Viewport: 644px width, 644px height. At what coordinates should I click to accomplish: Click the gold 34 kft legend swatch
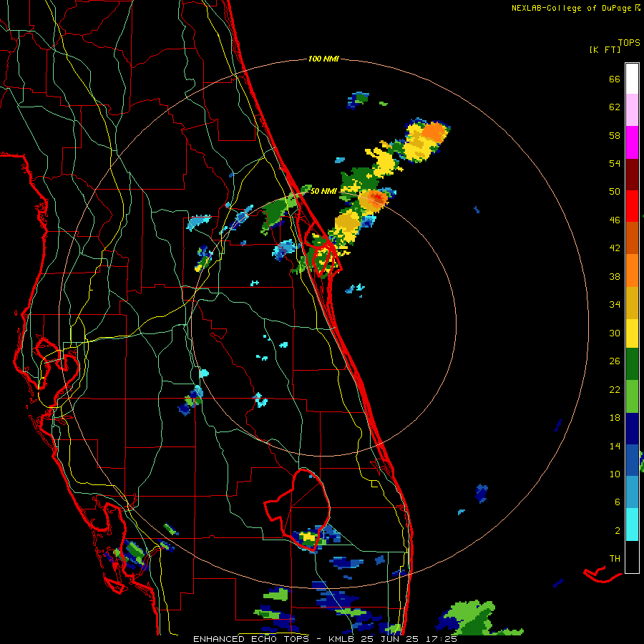(632, 303)
